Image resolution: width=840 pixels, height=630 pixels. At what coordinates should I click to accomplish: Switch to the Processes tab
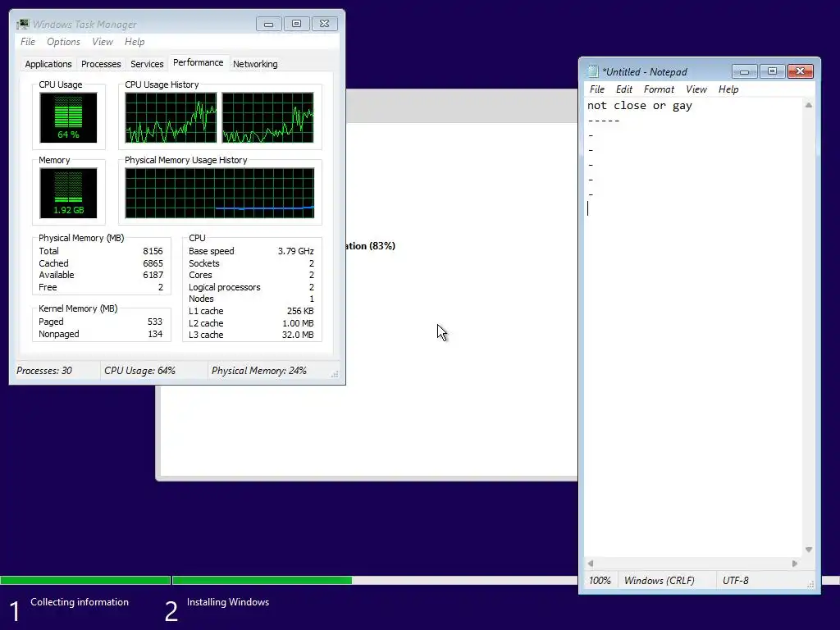tap(101, 64)
